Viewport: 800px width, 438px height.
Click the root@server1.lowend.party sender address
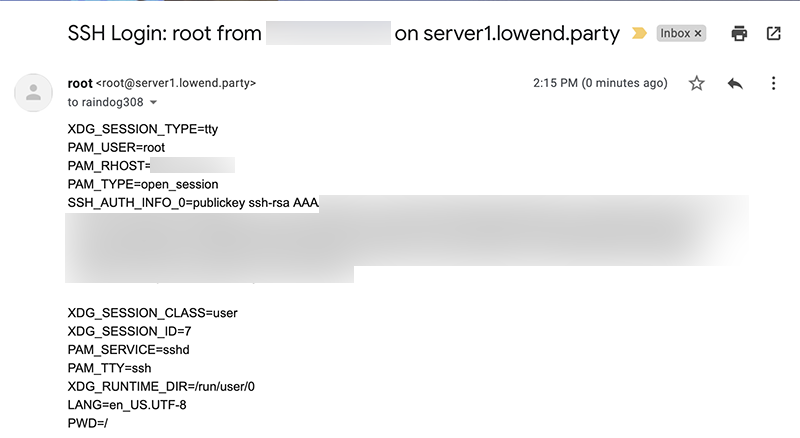coord(176,83)
